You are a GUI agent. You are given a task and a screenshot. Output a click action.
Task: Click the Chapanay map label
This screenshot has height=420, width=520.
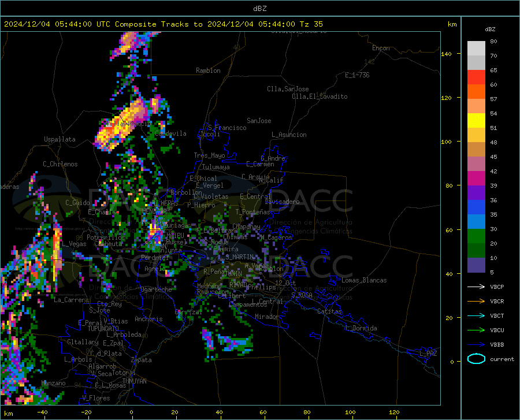(x=246, y=226)
